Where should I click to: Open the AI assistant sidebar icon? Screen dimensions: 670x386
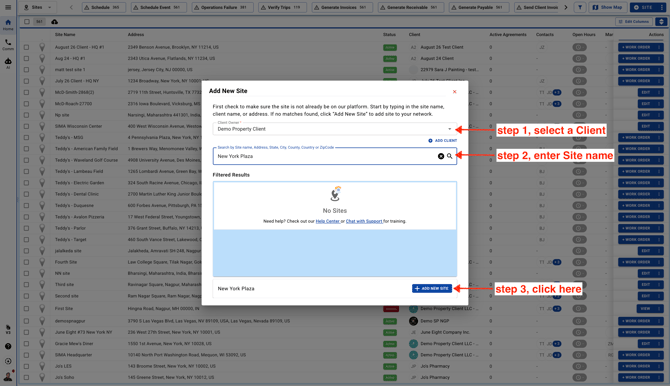pyautogui.click(x=8, y=63)
